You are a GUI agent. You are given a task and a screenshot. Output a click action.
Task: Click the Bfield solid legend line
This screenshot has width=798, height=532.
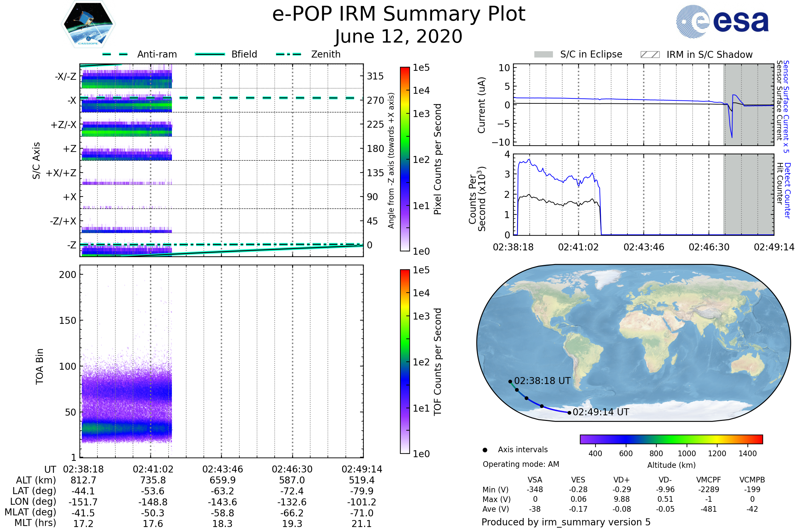[210, 54]
